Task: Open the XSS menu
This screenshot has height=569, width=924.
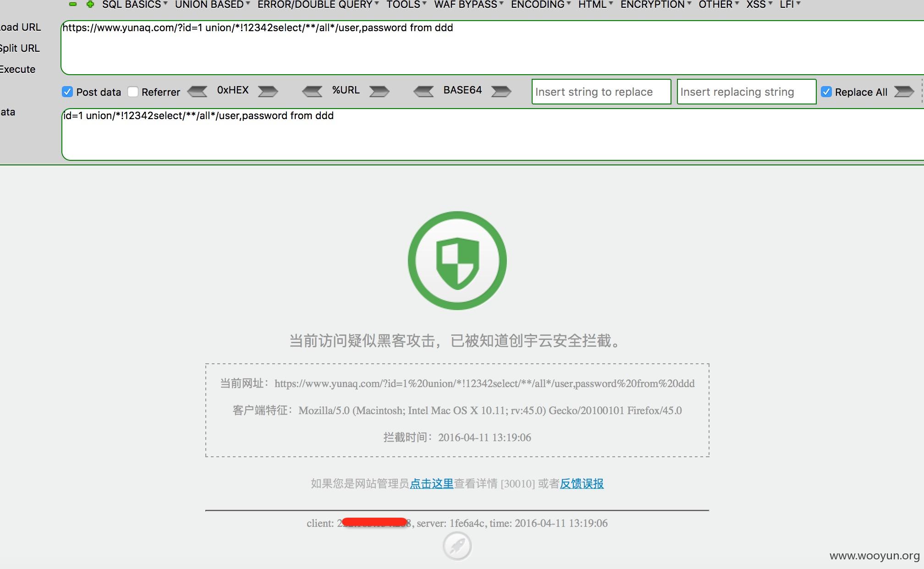Action: coord(759,5)
